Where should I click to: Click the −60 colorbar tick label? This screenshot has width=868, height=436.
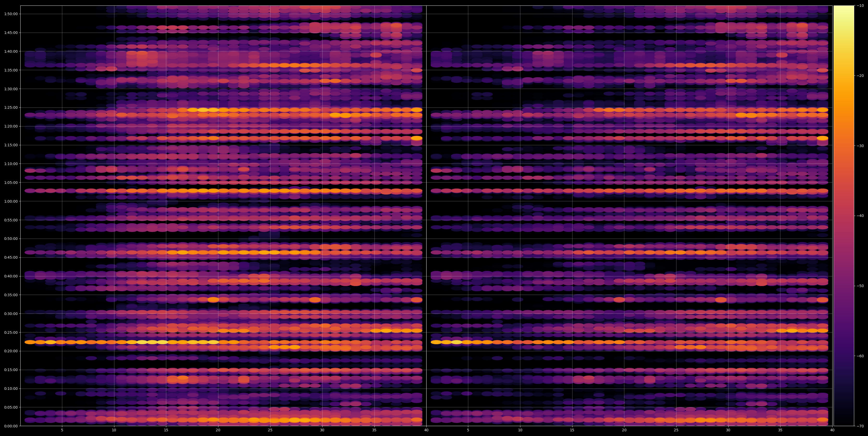pyautogui.click(x=860, y=356)
